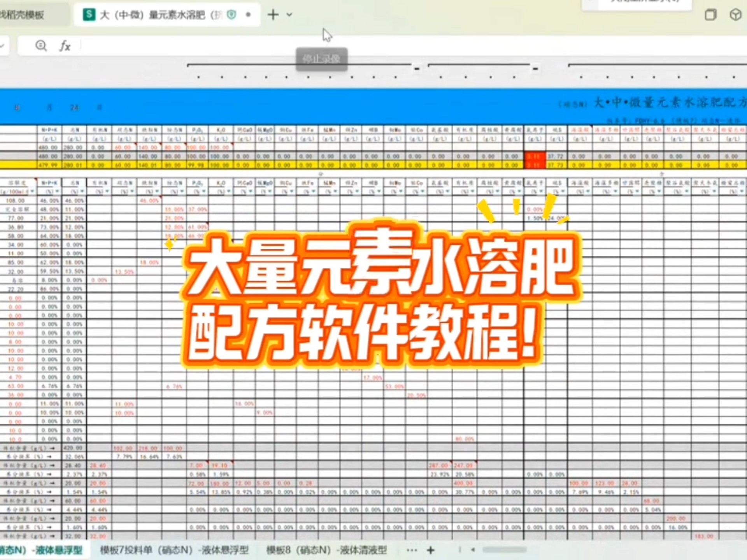Click the window layout icon at top right
Screen dimensions: 747x560
710,14
